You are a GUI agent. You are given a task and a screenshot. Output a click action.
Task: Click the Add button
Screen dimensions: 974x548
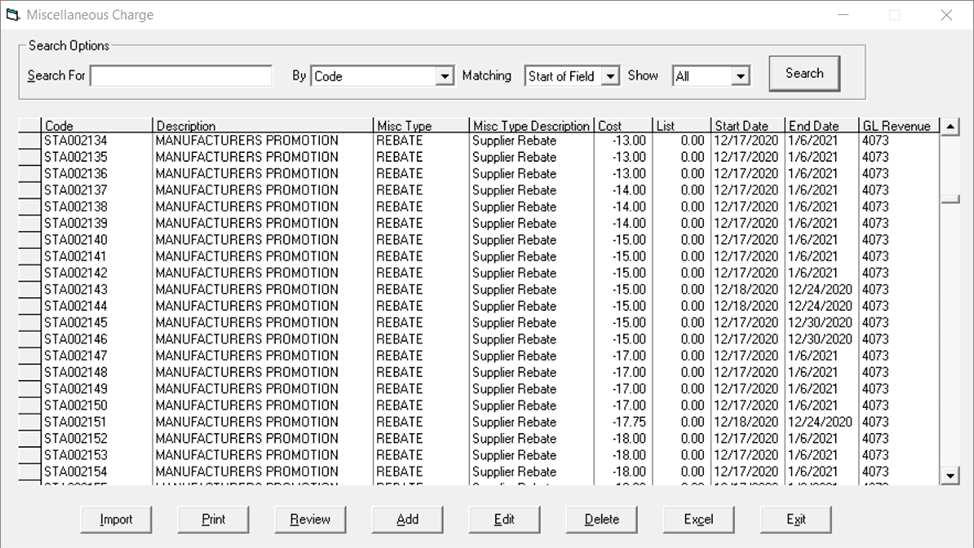pyautogui.click(x=407, y=520)
